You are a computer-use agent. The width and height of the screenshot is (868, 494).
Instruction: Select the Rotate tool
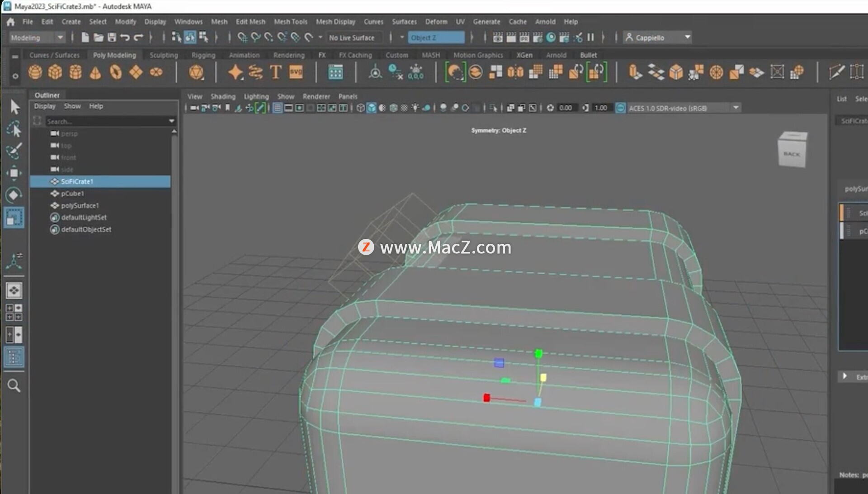tap(14, 195)
